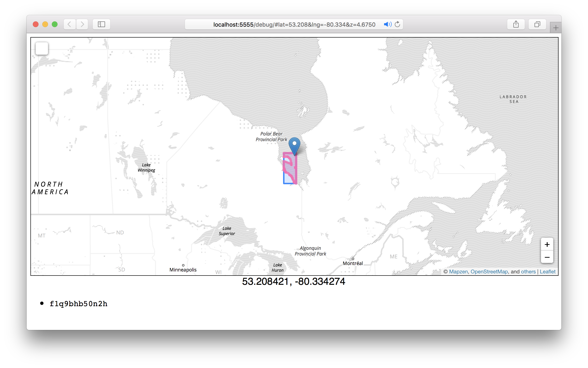The width and height of the screenshot is (588, 368).
Task: Zoom in the map with plus control
Action: 547,244
